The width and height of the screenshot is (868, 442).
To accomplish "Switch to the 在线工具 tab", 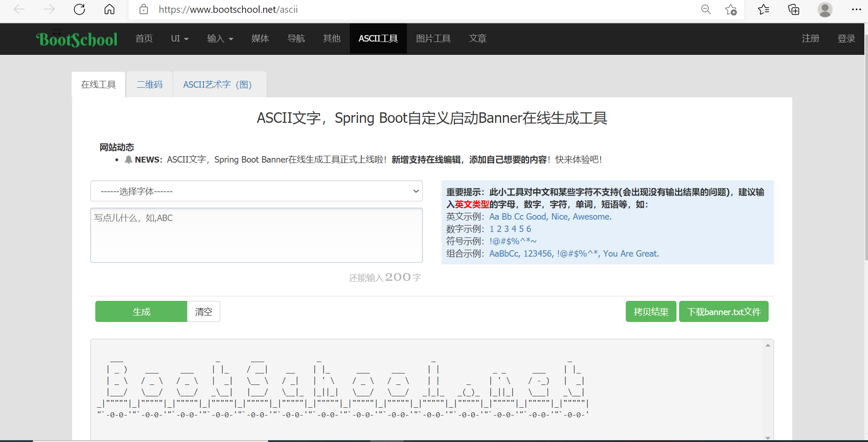I will (99, 84).
